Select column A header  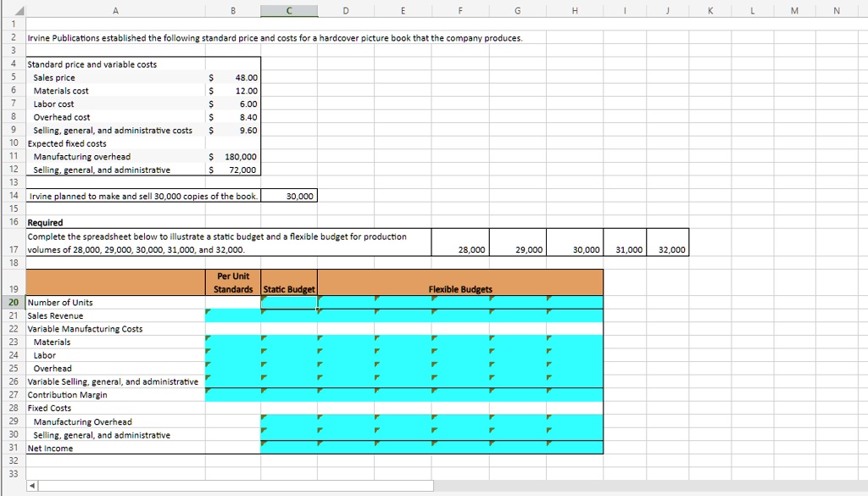coord(115,9)
